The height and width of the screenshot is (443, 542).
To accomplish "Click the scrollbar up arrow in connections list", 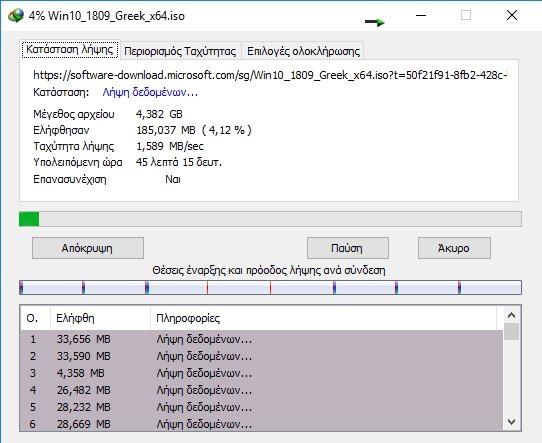I will tap(511, 315).
